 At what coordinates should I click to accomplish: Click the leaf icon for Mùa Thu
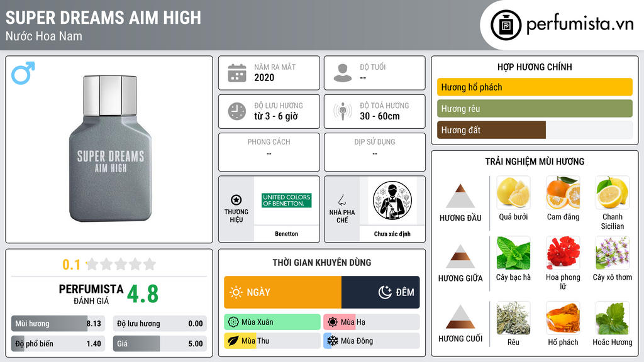(x=233, y=341)
